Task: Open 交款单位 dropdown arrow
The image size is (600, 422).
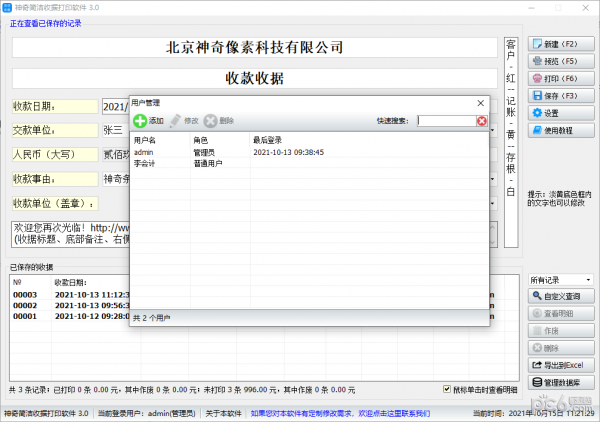Action: tap(493, 130)
